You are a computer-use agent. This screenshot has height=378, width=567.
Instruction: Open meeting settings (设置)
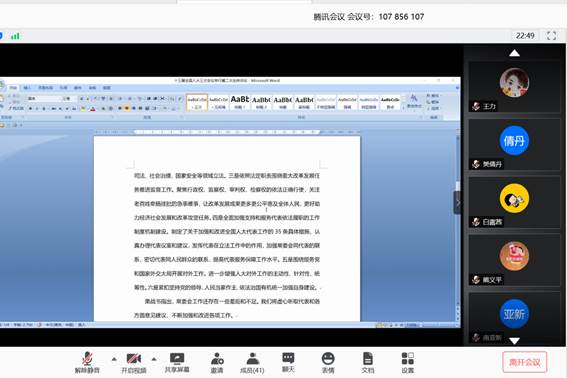[408, 362]
